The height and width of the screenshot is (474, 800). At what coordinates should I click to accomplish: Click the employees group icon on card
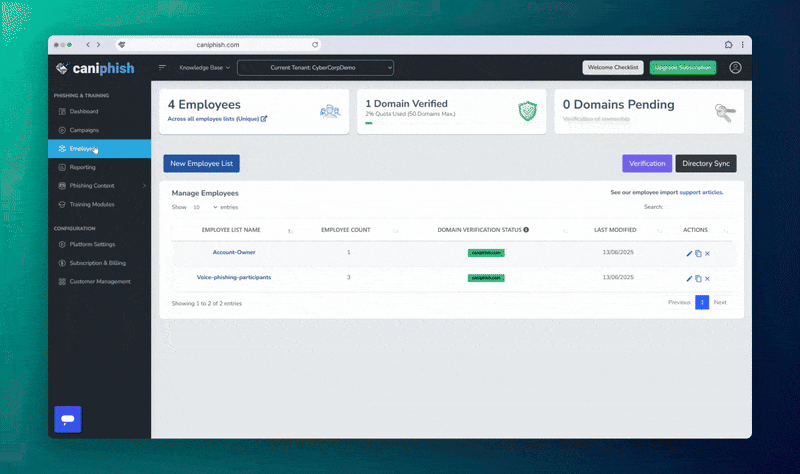click(330, 111)
